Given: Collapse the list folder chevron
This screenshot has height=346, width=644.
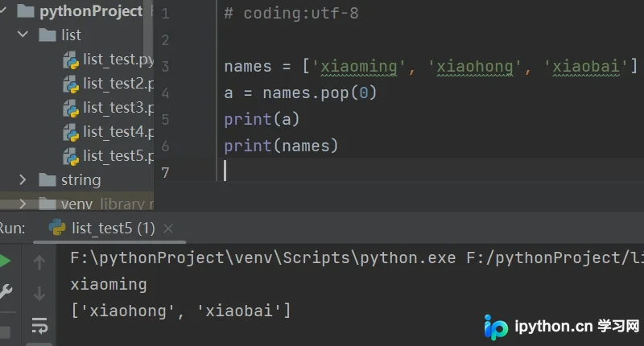Looking at the screenshot, I should [23, 35].
